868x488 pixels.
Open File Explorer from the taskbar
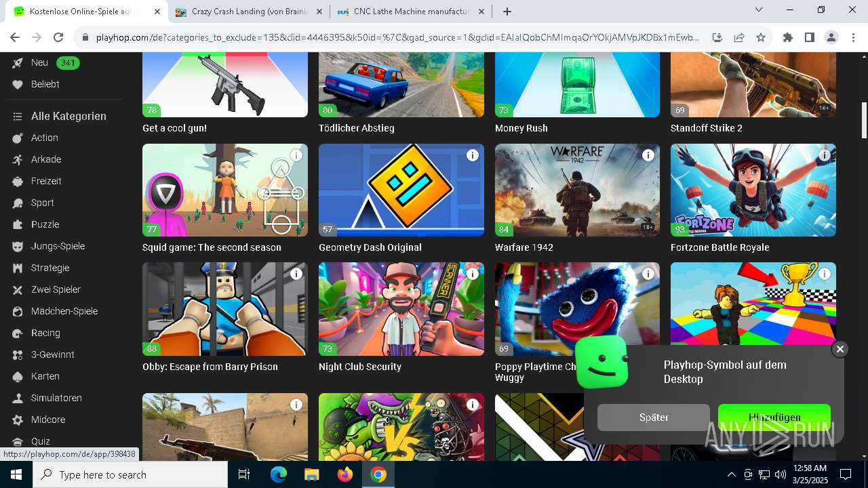point(312,474)
